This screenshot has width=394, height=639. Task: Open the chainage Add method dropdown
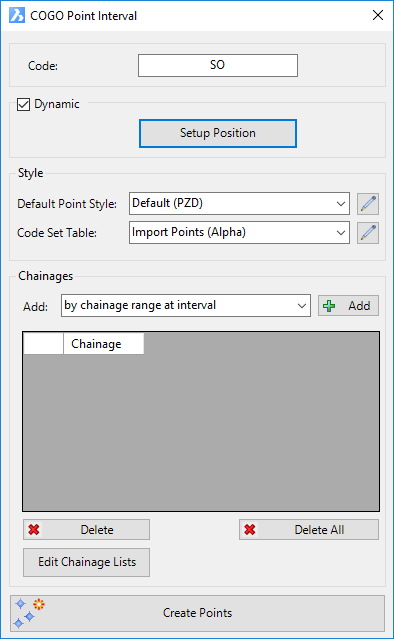(186, 306)
